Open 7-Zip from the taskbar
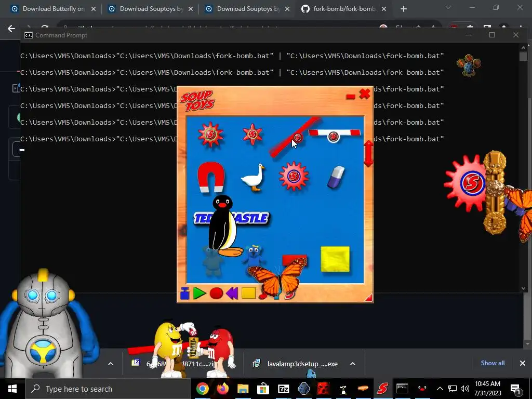532x399 pixels. (283, 389)
